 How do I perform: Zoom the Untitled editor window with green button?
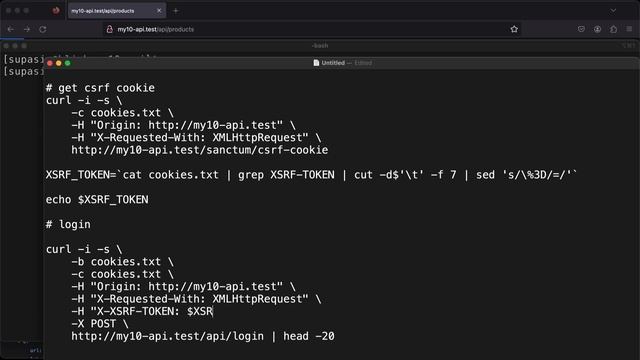[68, 63]
